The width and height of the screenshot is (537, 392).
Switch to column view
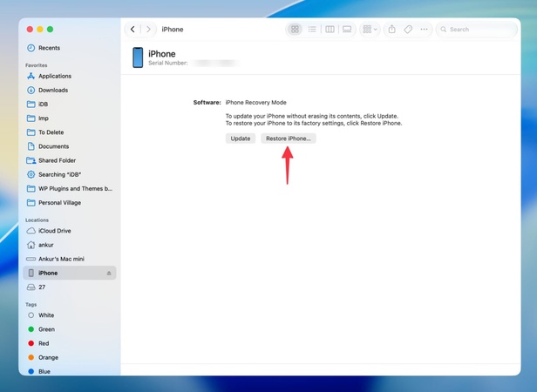(x=330, y=30)
